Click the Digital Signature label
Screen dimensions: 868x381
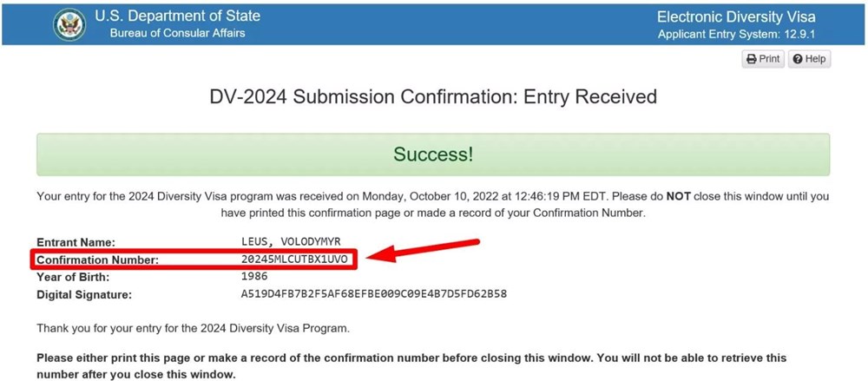[x=84, y=295]
